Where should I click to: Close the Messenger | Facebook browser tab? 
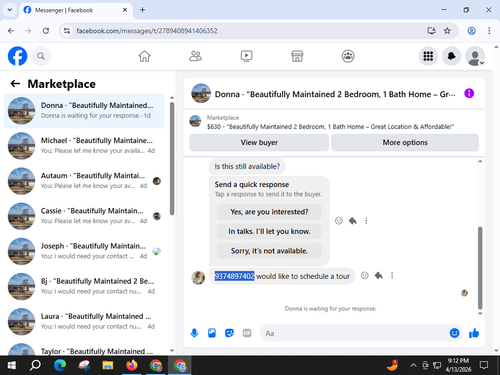point(125,10)
